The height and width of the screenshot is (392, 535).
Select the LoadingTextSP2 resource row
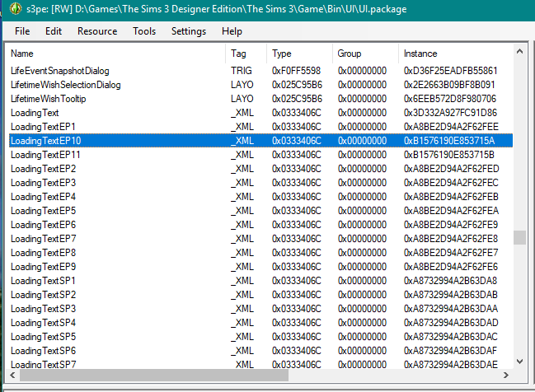pos(260,295)
